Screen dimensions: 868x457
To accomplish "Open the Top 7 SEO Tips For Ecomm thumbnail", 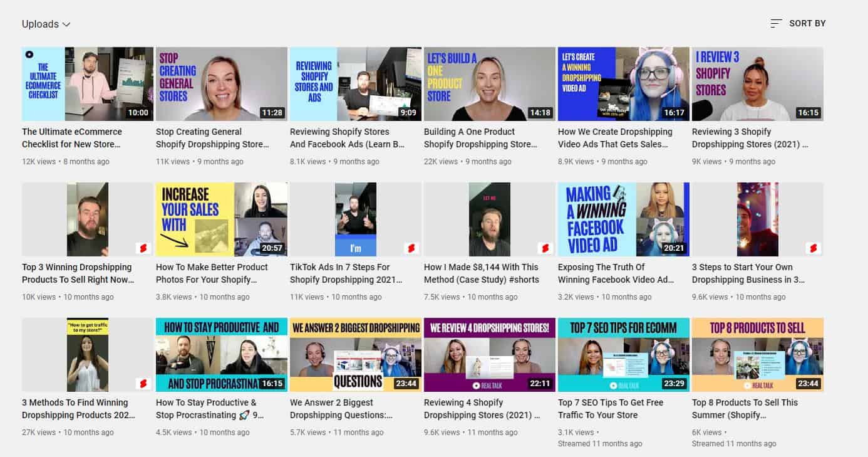I will point(624,355).
